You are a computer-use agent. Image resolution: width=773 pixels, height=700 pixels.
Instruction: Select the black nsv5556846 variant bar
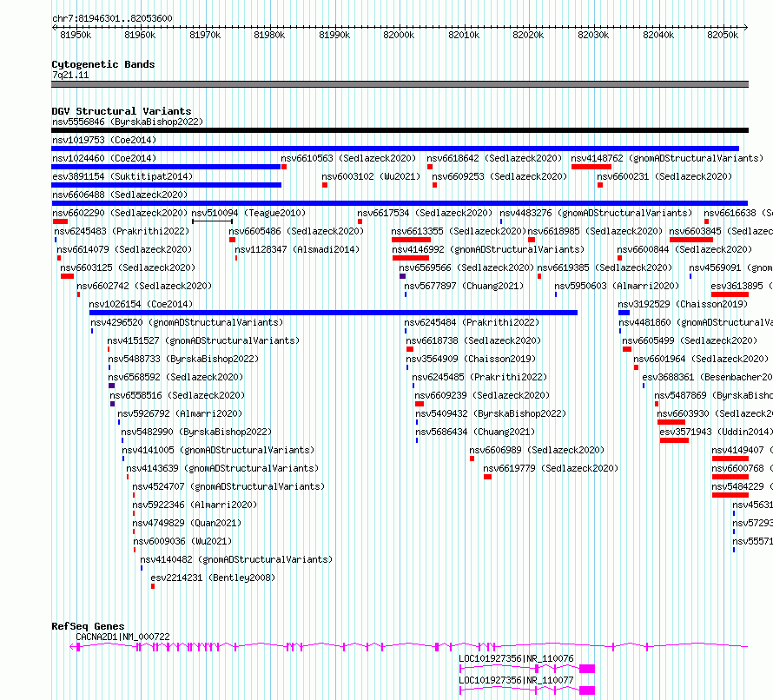pos(400,130)
